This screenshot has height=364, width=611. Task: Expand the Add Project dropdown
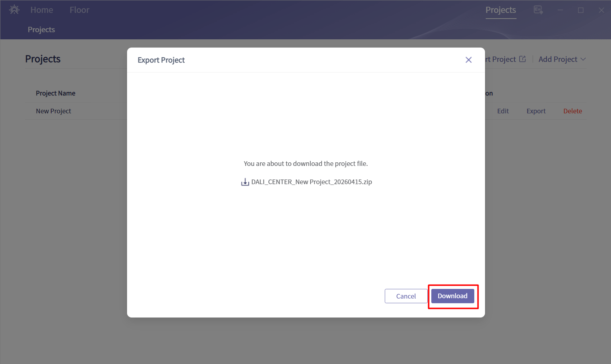tap(562, 59)
